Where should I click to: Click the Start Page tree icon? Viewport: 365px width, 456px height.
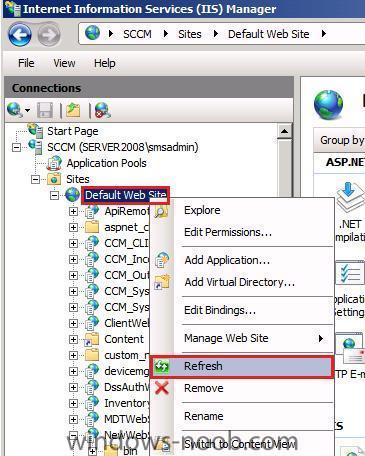pos(35,131)
